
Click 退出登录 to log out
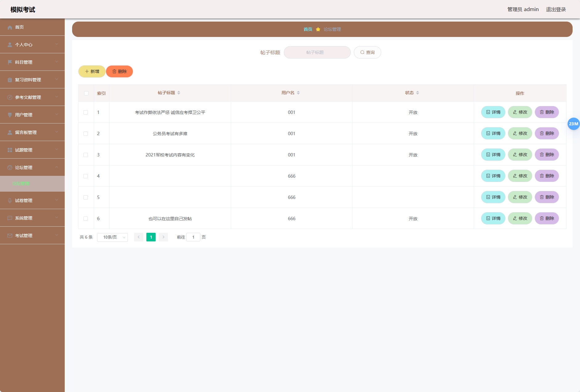click(x=556, y=10)
